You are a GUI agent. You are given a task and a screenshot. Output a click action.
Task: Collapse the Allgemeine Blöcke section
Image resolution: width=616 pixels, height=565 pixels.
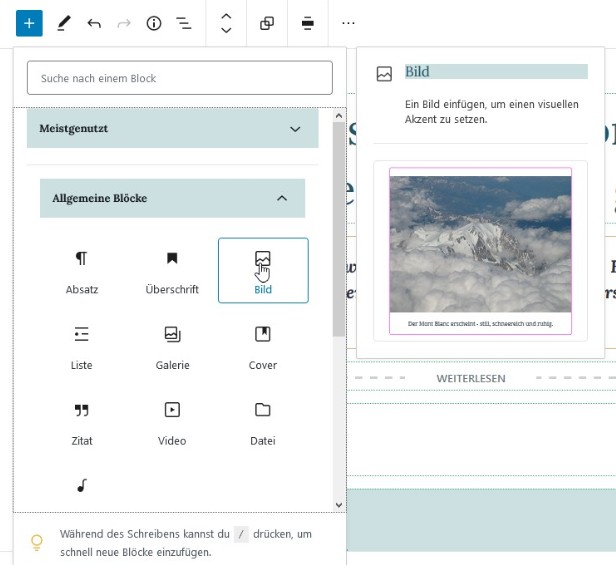[282, 198]
